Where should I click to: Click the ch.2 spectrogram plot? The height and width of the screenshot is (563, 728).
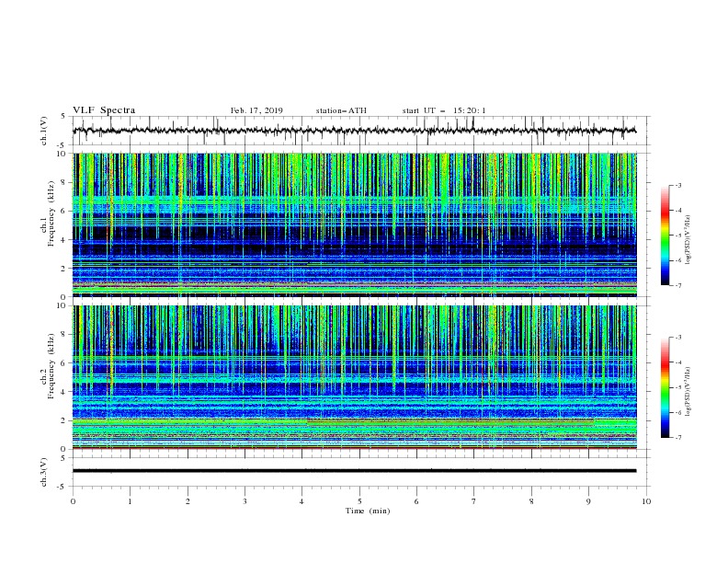[x=354, y=377]
